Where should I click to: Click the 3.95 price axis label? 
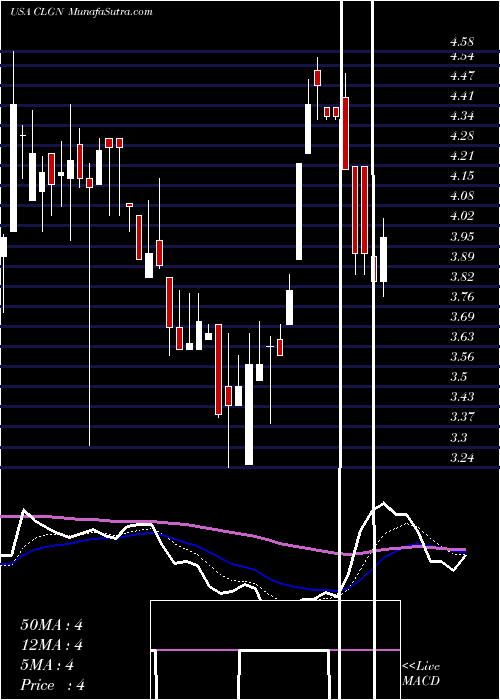pyautogui.click(x=462, y=236)
